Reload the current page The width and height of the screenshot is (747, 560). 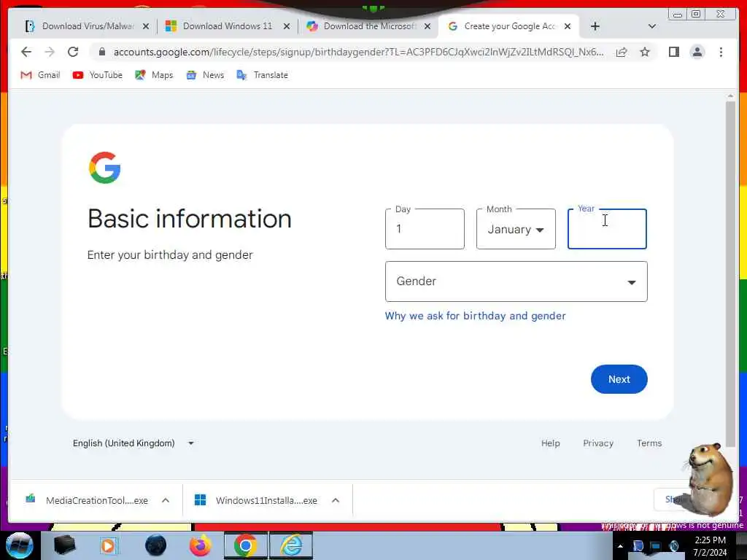[73, 52]
